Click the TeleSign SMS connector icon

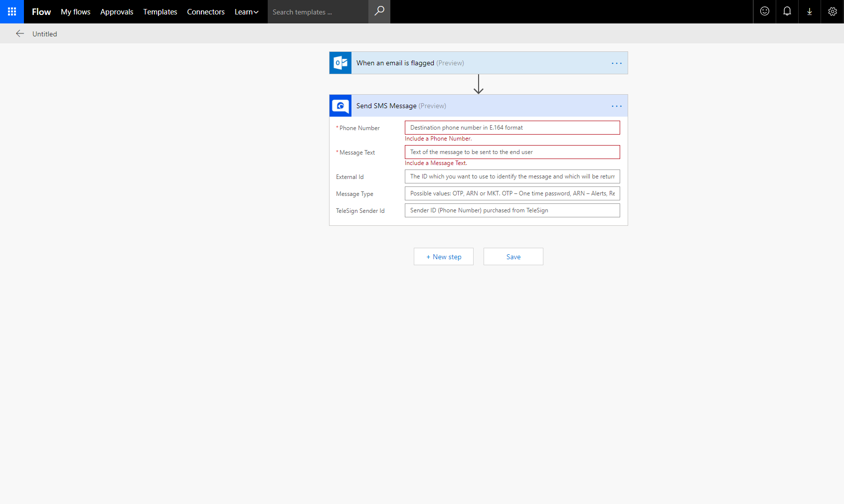pyautogui.click(x=340, y=106)
